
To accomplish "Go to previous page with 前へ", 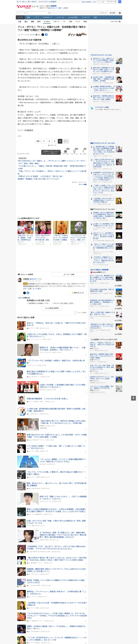I will click(x=38, y=141).
